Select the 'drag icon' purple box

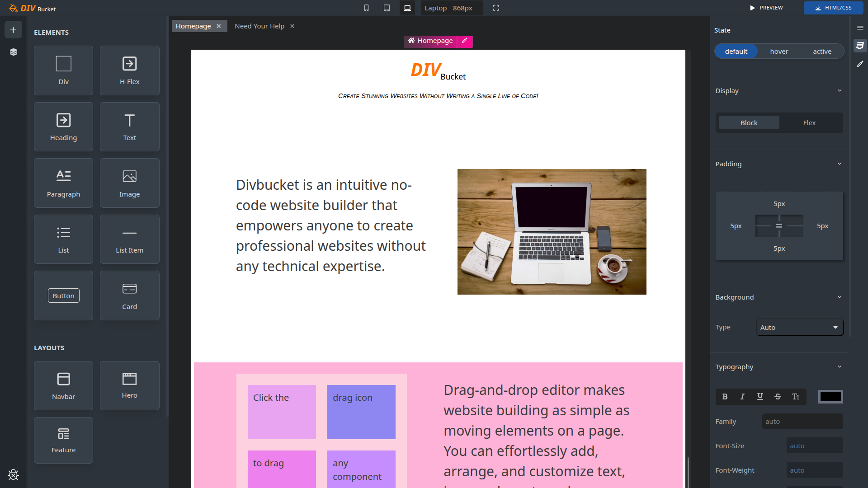point(361,412)
